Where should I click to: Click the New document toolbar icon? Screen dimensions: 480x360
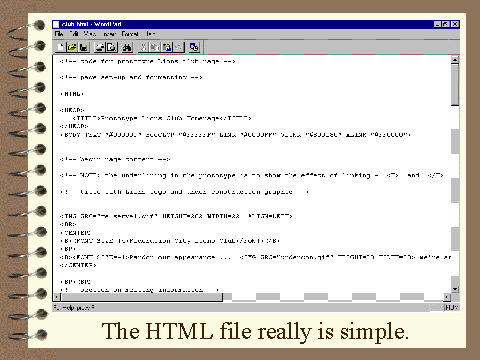(x=61, y=47)
